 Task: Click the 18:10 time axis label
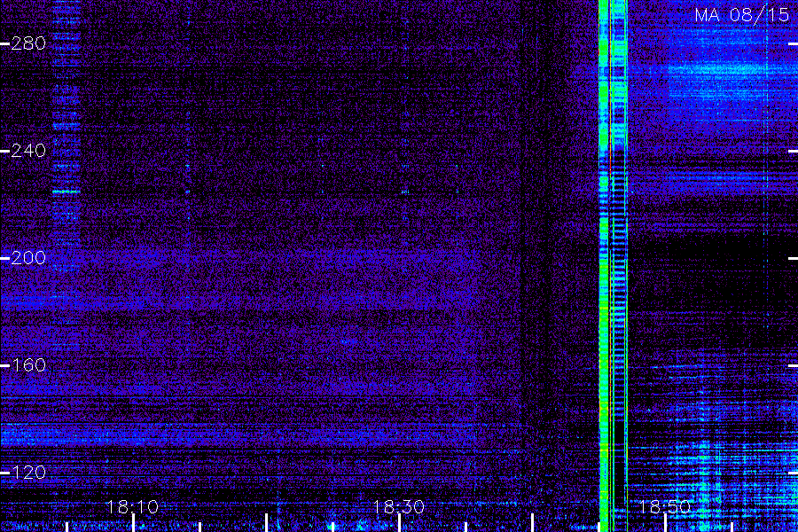[133, 507]
